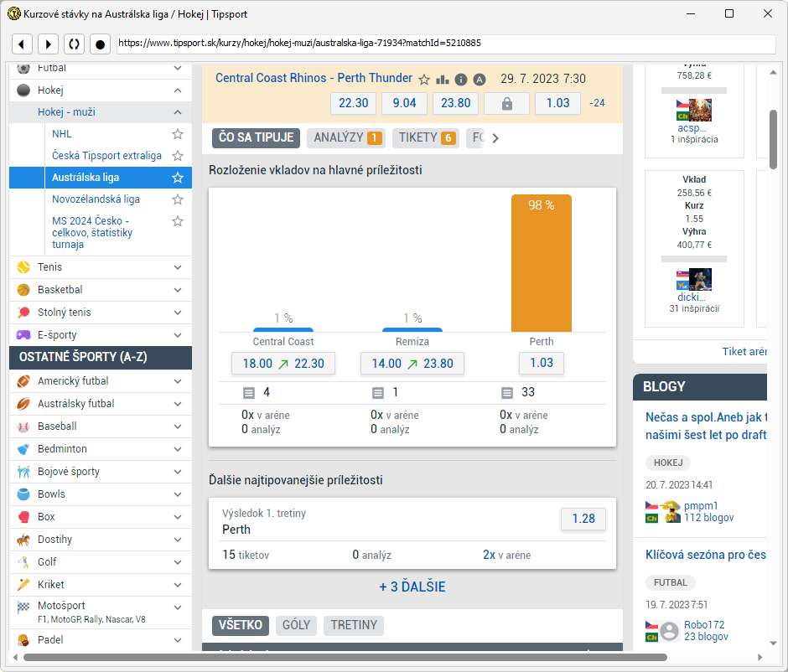
Task: Click the browser forward navigation button
Action: [49, 44]
